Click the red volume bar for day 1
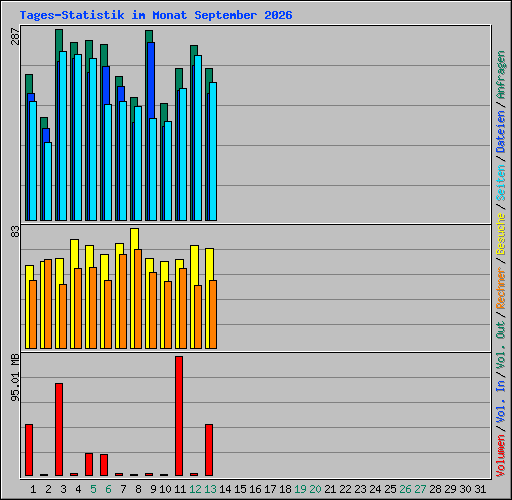 29,450
